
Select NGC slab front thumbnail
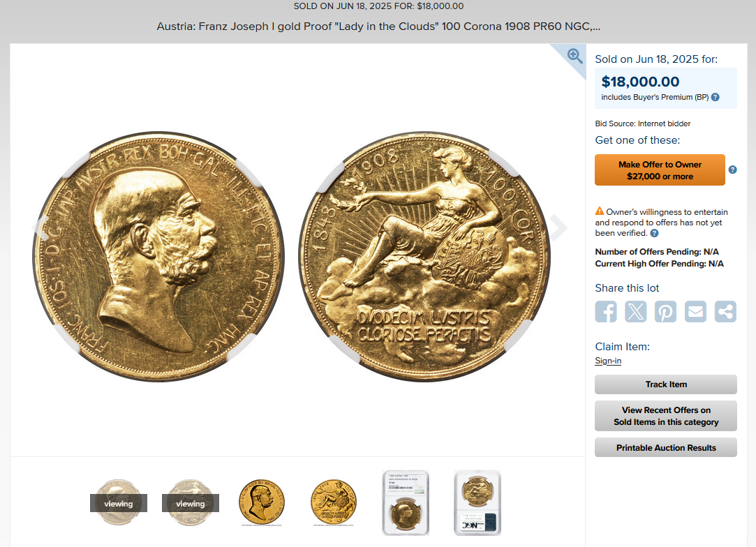pos(406,502)
